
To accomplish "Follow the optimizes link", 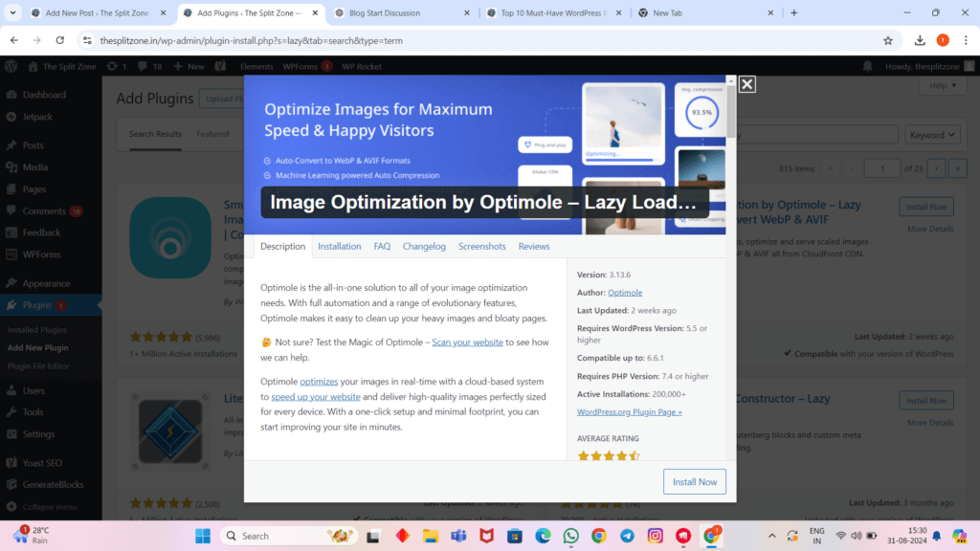I will (x=319, y=381).
